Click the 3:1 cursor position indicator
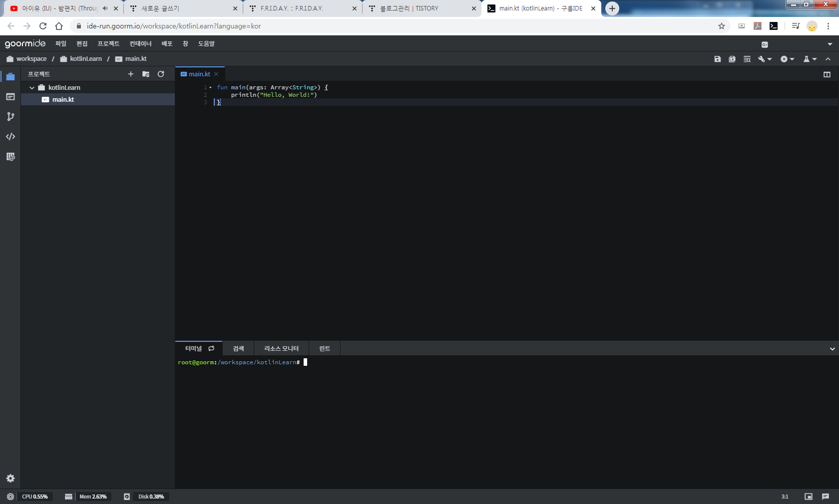 point(785,497)
